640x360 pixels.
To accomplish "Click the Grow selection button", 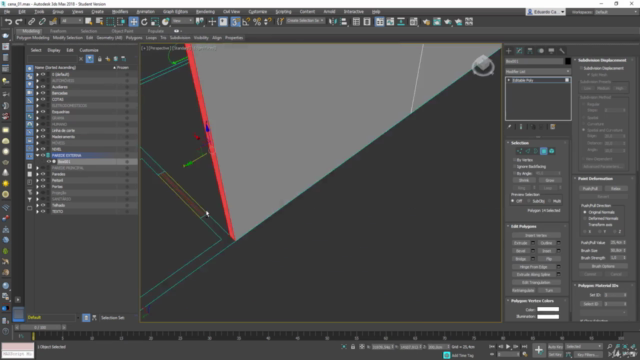I will (x=550, y=180).
